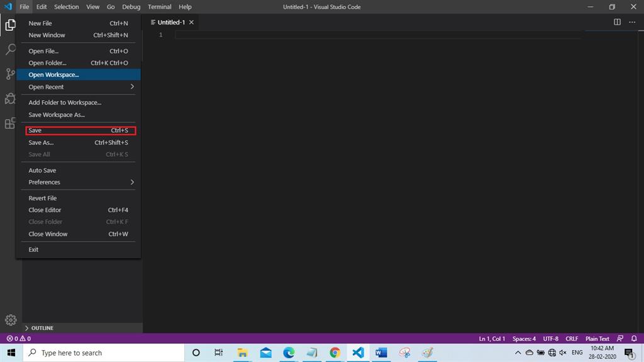
Task: Change indentation via Spaces: 4
Action: click(524, 339)
